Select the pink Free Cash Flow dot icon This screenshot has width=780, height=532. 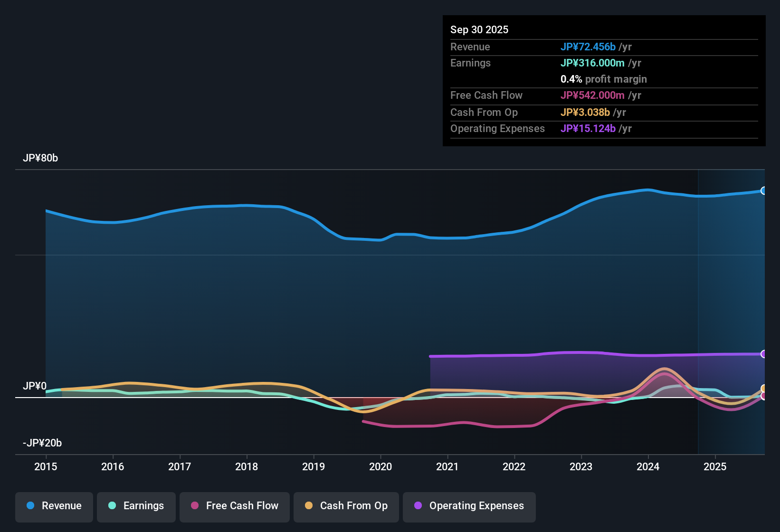click(x=194, y=506)
